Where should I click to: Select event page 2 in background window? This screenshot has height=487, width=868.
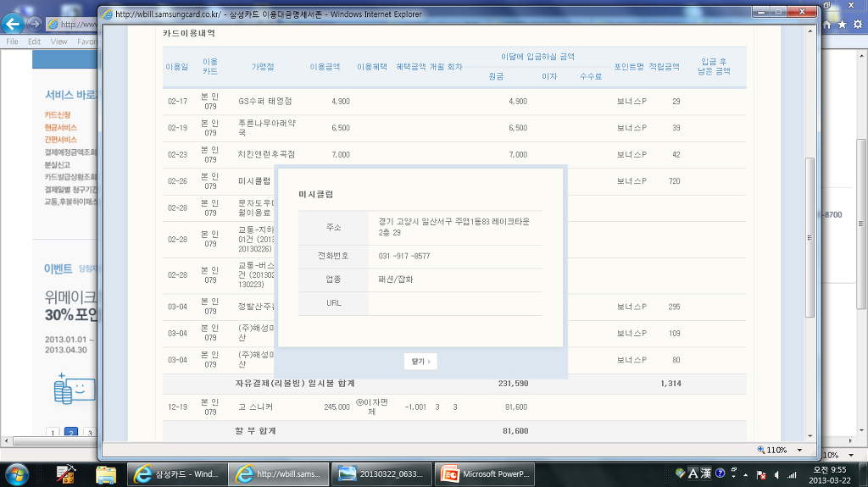pyautogui.click(x=71, y=433)
